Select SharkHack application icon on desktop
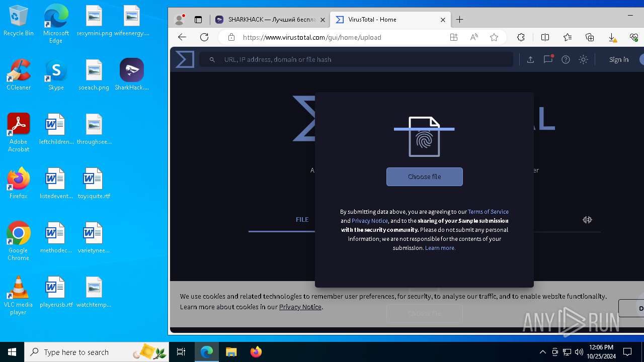Image resolution: width=644 pixels, height=362 pixels. tap(132, 75)
